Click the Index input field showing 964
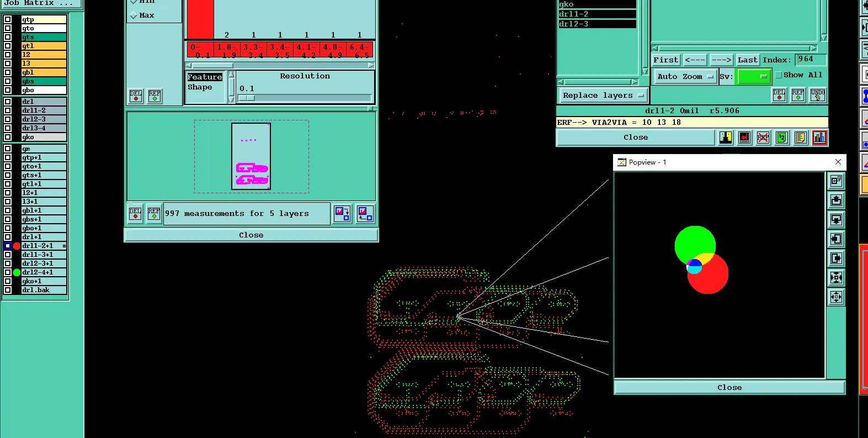The image size is (868, 438). point(811,60)
